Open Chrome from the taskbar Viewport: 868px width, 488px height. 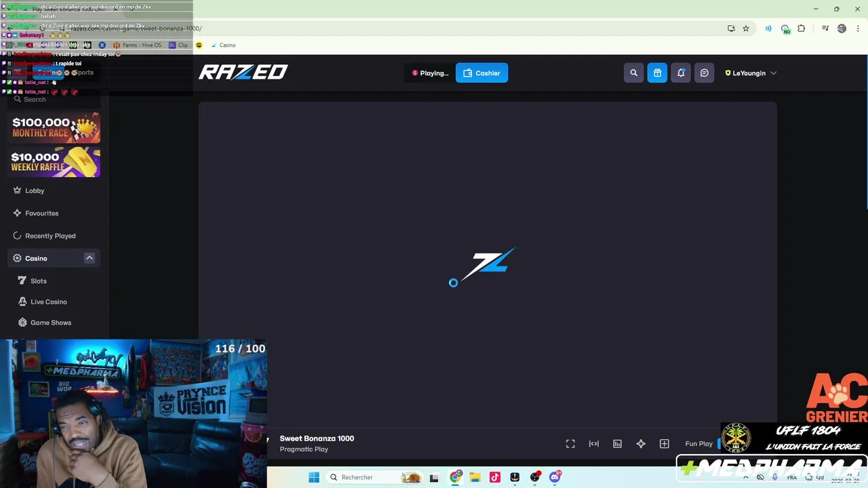pyautogui.click(x=455, y=477)
